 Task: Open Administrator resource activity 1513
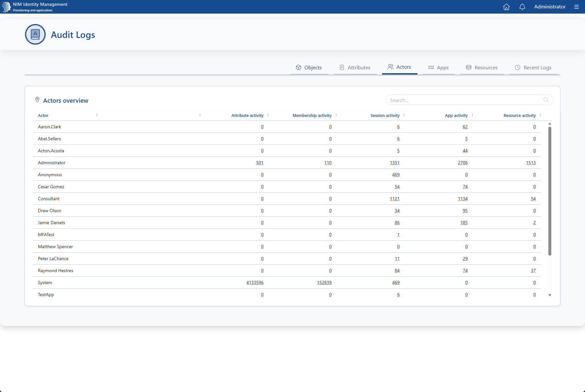(531, 163)
